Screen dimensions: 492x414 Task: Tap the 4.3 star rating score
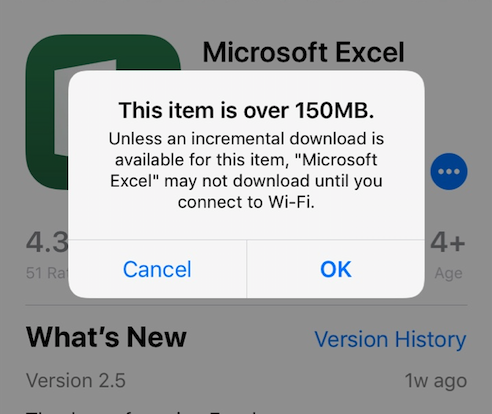tap(47, 242)
